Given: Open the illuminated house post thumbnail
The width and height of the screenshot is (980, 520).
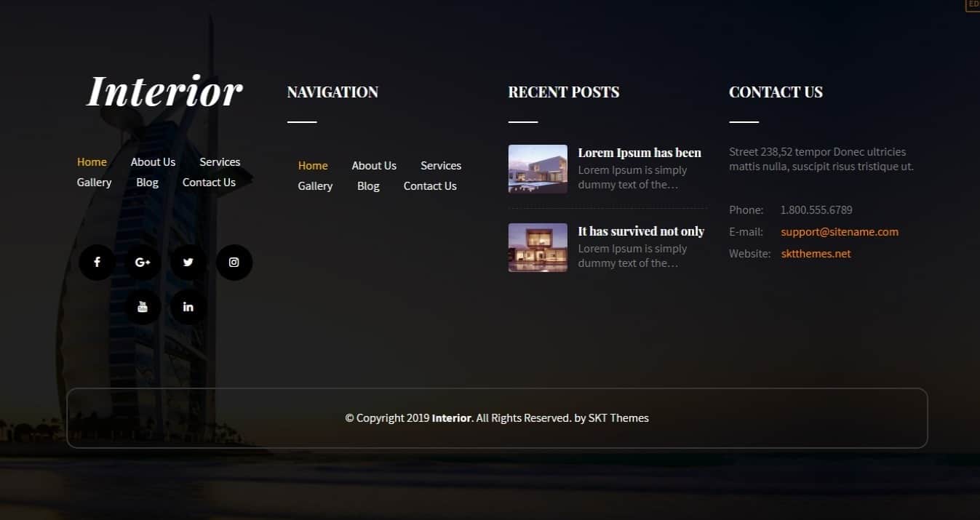Looking at the screenshot, I should (x=538, y=247).
